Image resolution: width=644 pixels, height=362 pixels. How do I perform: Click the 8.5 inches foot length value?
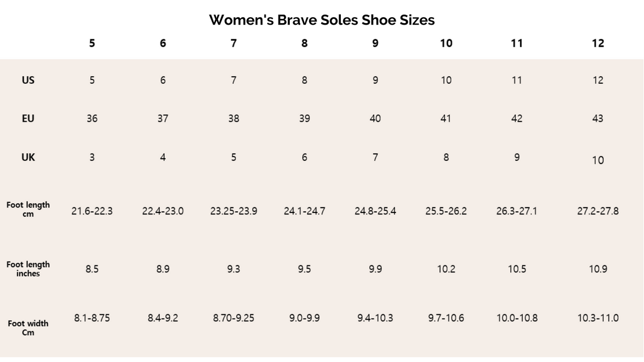pos(92,269)
